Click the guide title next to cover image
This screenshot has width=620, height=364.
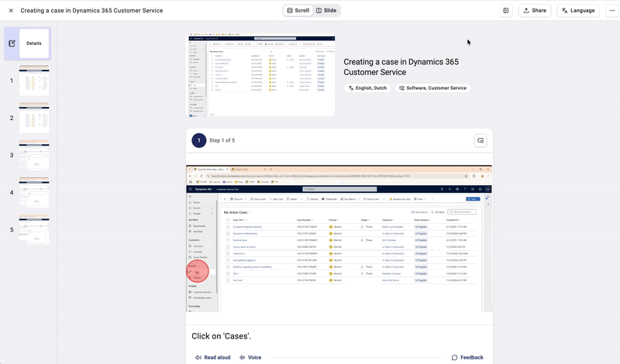tap(401, 67)
